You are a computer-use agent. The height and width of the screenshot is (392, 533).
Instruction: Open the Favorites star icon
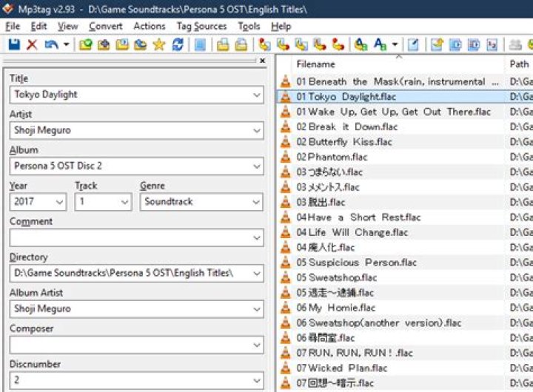(x=158, y=44)
